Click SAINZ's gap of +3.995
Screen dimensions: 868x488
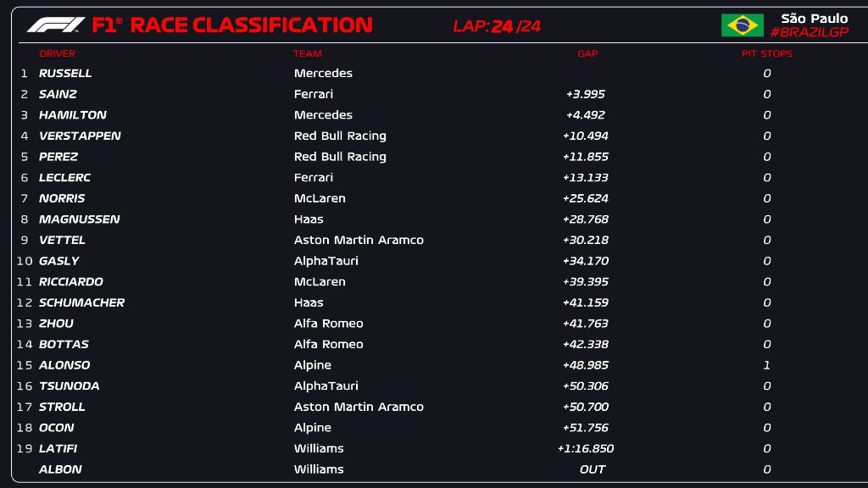[x=585, y=94]
